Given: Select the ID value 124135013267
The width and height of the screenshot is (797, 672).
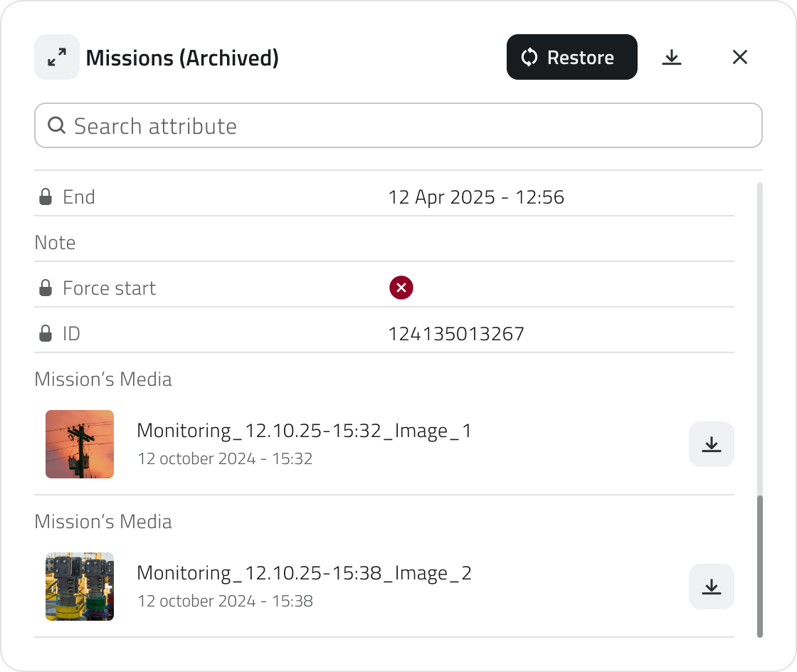Looking at the screenshot, I should pos(456,334).
